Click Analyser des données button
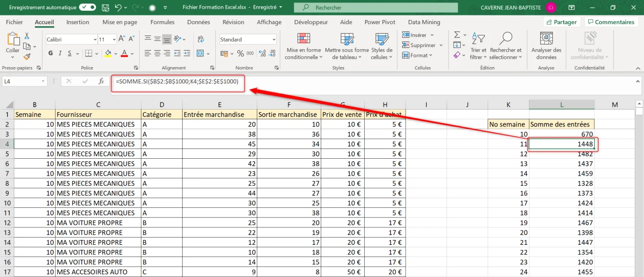This screenshot has width=644, height=277. (546, 46)
